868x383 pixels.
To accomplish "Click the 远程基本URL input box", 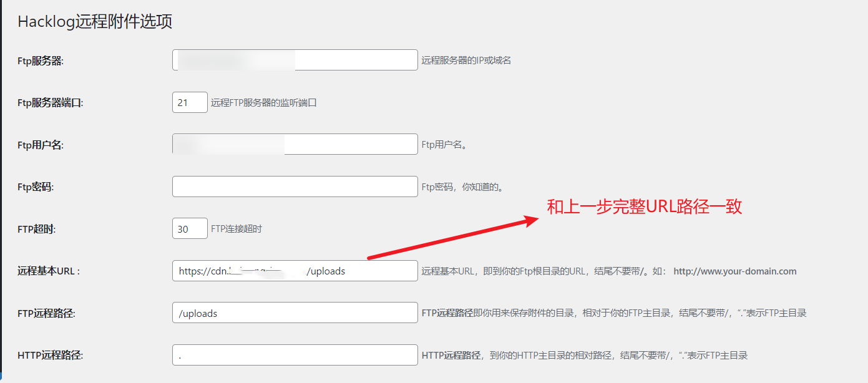I will [x=295, y=271].
